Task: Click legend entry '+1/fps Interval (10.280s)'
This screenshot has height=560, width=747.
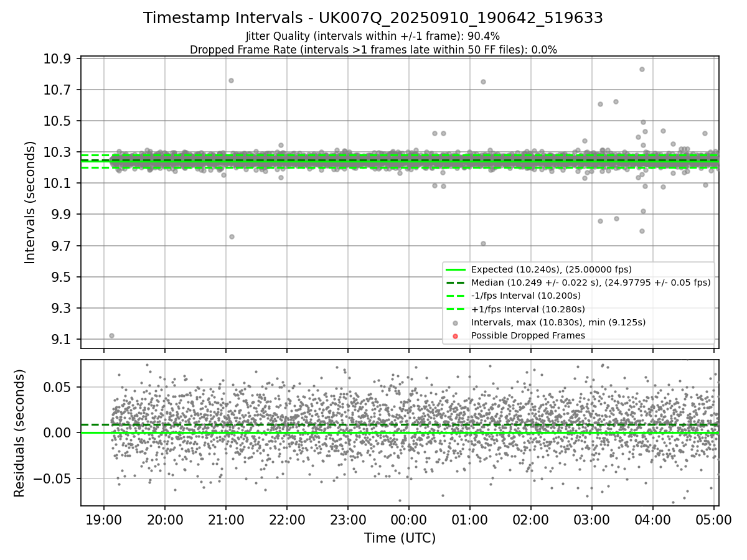Action: [528, 309]
